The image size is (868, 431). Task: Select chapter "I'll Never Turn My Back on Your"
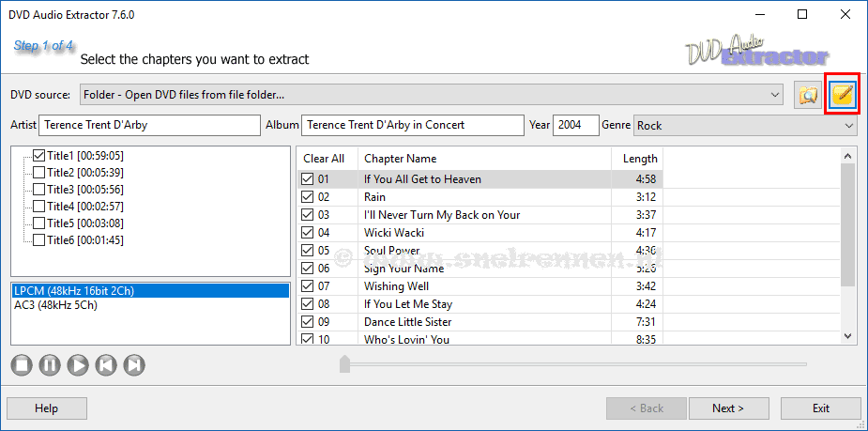(x=442, y=215)
